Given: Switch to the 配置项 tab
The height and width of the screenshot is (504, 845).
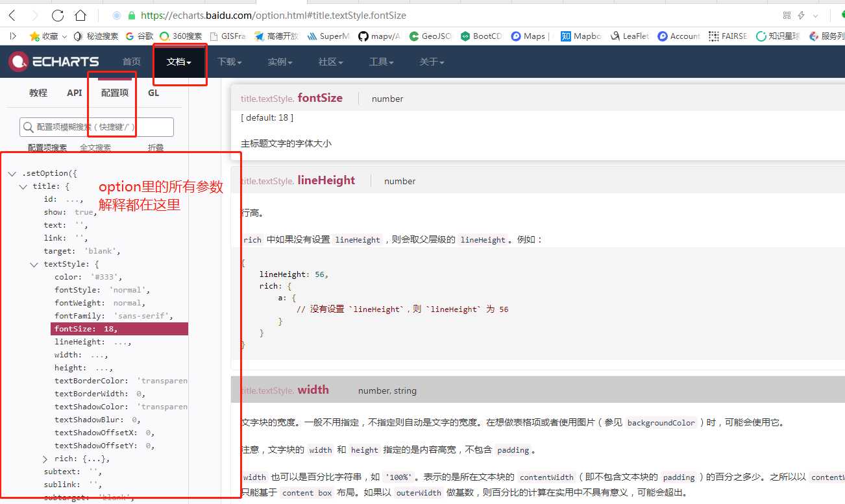Looking at the screenshot, I should tap(115, 93).
